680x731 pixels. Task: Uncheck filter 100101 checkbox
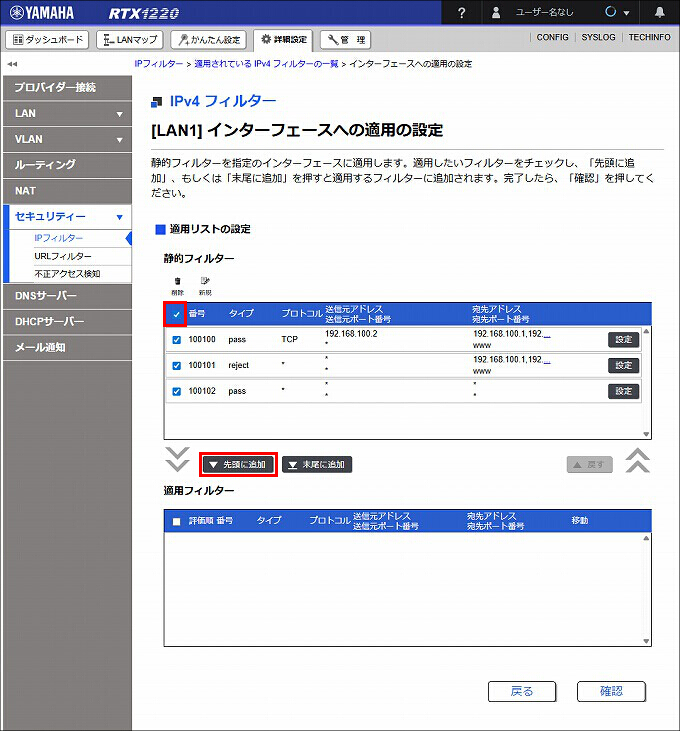click(176, 366)
